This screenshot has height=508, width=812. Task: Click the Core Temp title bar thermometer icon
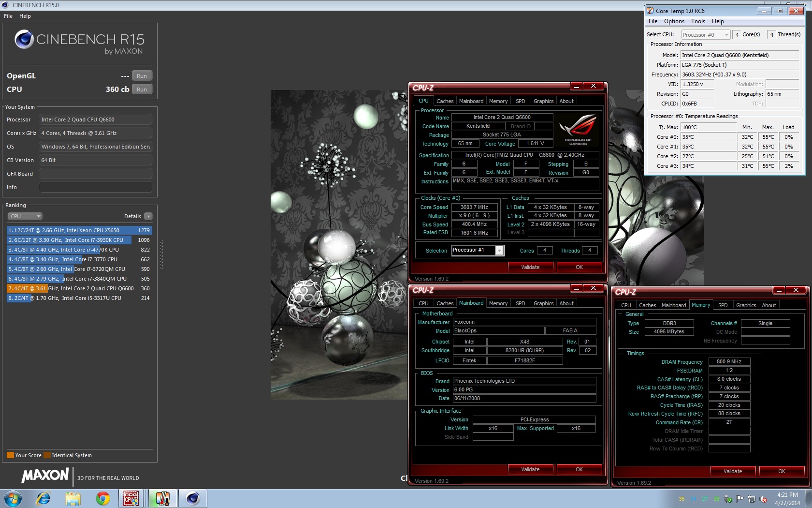pyautogui.click(x=651, y=11)
